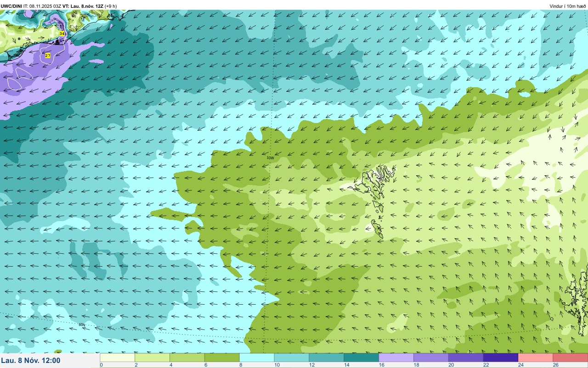
Task: Click the yellow "27" wind maximum marker
Action: click(48, 56)
